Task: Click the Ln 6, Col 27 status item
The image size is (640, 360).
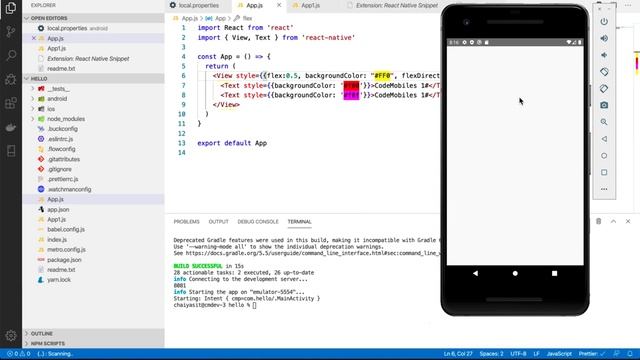Action: coord(458,354)
